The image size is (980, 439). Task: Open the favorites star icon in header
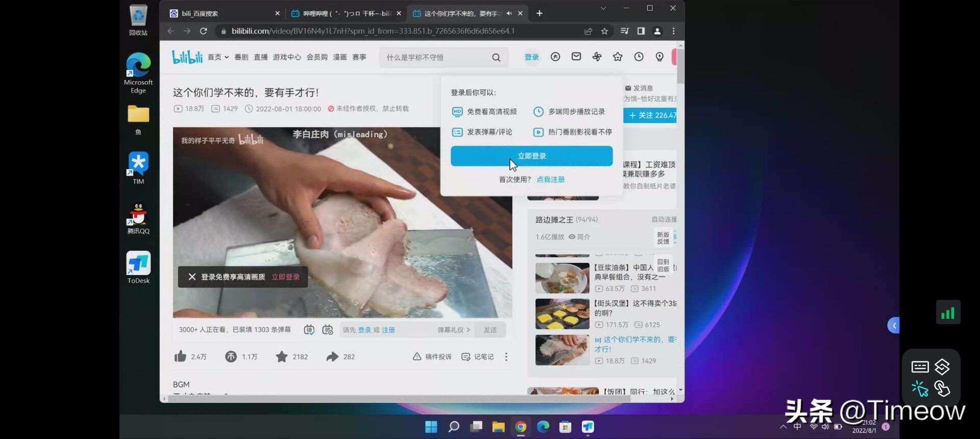618,57
